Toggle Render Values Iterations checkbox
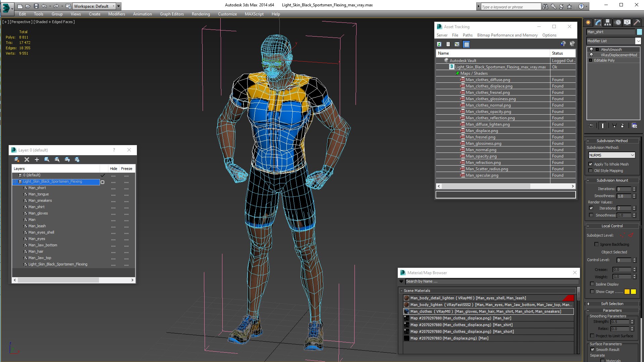 click(591, 208)
